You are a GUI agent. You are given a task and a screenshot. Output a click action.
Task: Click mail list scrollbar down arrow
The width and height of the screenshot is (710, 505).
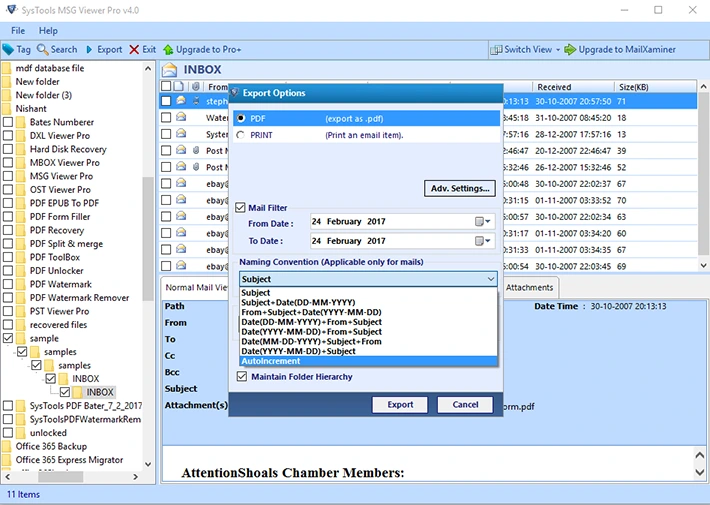pyautogui.click(x=703, y=266)
